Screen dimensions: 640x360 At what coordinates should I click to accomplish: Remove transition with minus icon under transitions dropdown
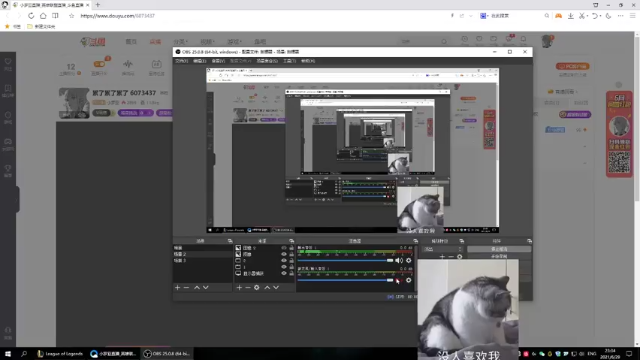pos(451,257)
